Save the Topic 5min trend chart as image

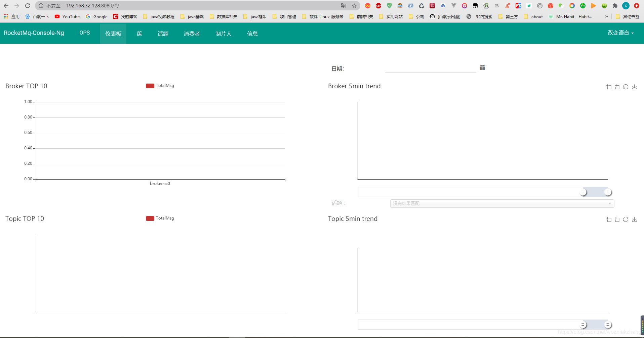(635, 219)
